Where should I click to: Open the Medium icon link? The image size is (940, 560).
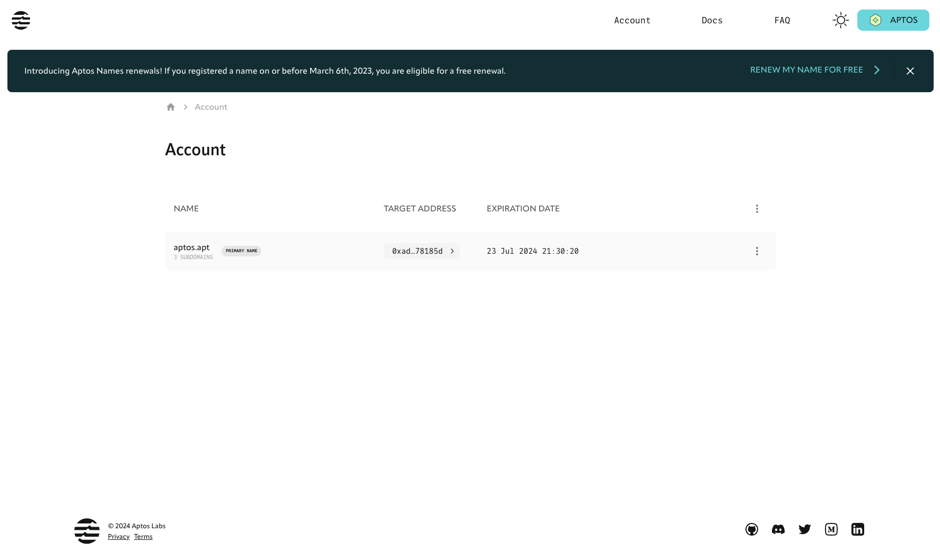831,529
